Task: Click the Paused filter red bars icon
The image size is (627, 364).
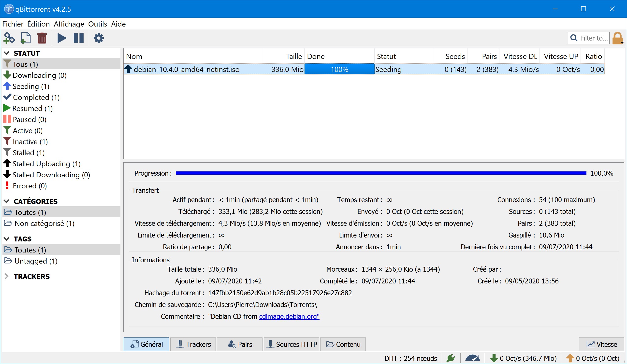Action: [7, 119]
